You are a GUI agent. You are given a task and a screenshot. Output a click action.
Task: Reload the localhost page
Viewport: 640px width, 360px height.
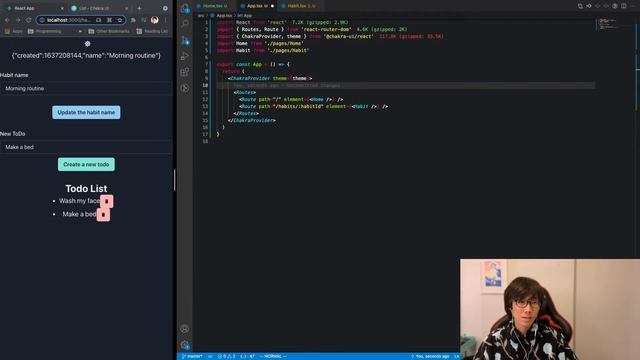coord(29,20)
